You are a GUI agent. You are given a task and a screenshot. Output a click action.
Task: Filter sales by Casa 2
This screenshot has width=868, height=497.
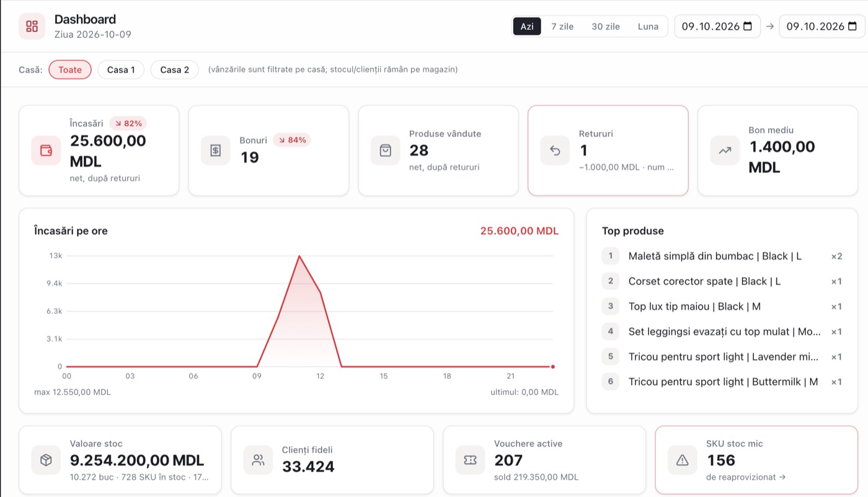coord(175,69)
